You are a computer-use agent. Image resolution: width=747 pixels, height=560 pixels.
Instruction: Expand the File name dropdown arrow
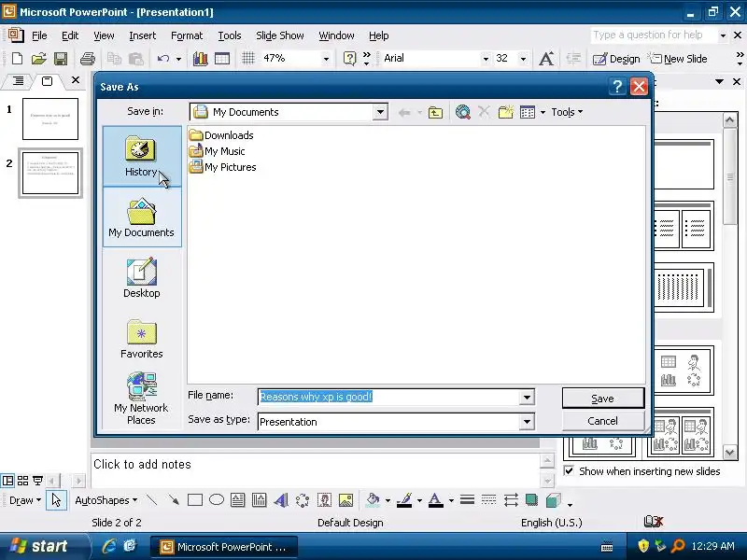click(x=527, y=398)
